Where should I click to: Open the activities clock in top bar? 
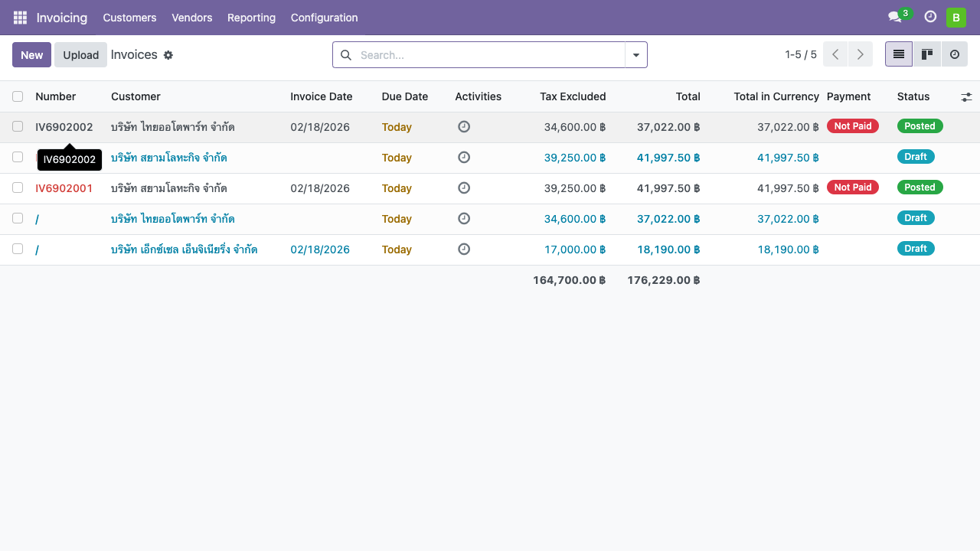(x=930, y=17)
